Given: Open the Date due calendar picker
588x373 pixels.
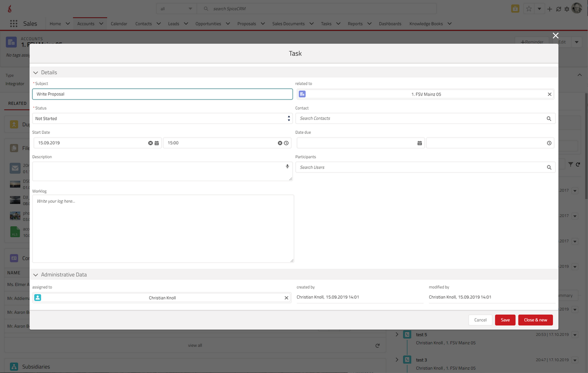Looking at the screenshot, I should 420,143.
